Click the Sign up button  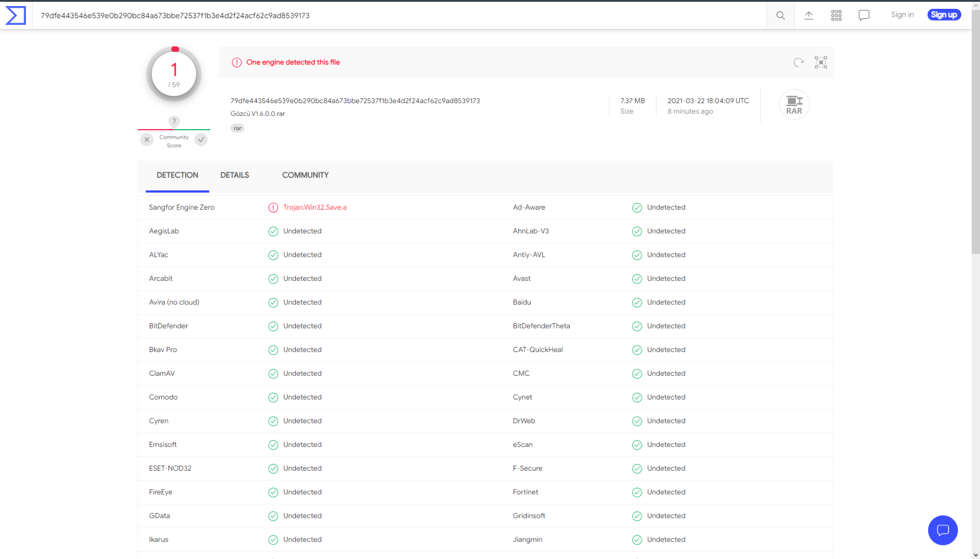click(x=944, y=15)
